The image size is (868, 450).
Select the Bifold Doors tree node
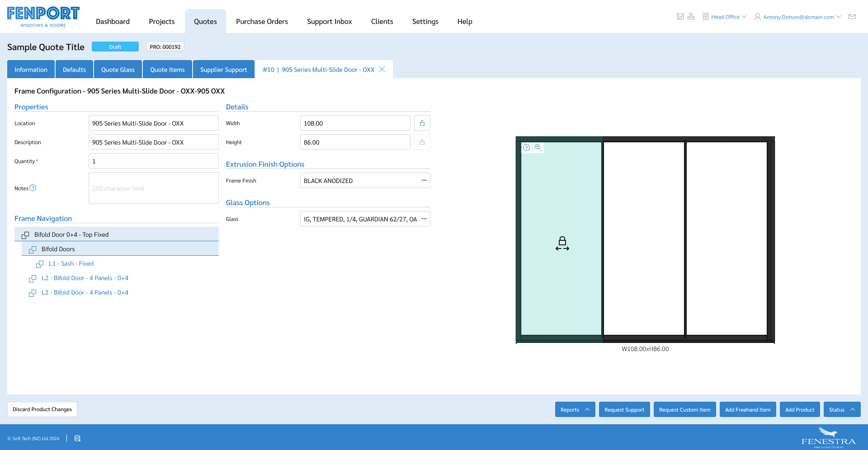120,249
